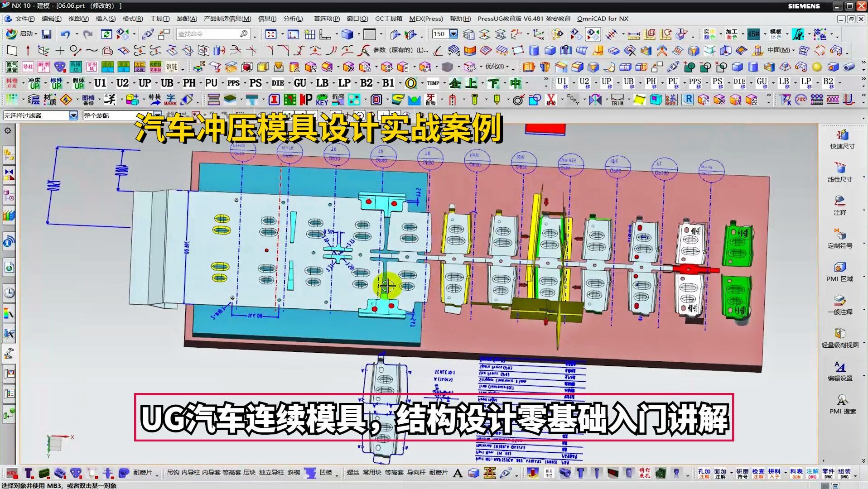Click the 耐磨片 icon in the bottom toolbar
Screen dimensions: 868x489
pos(143,472)
